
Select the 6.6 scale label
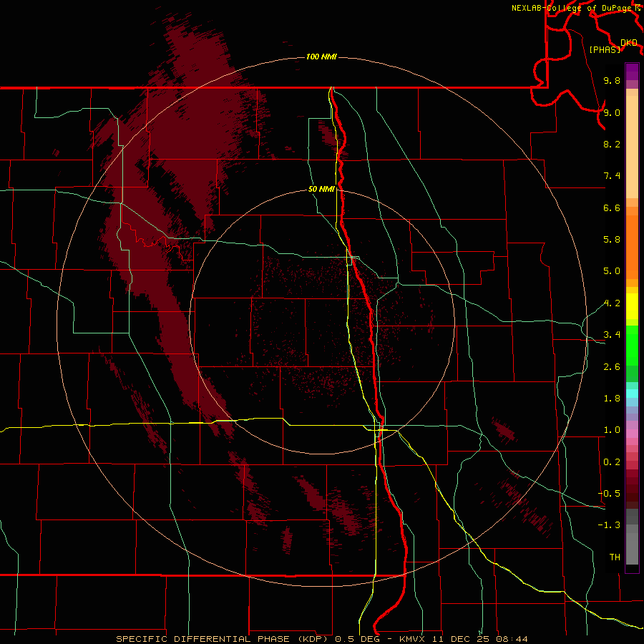pos(612,208)
